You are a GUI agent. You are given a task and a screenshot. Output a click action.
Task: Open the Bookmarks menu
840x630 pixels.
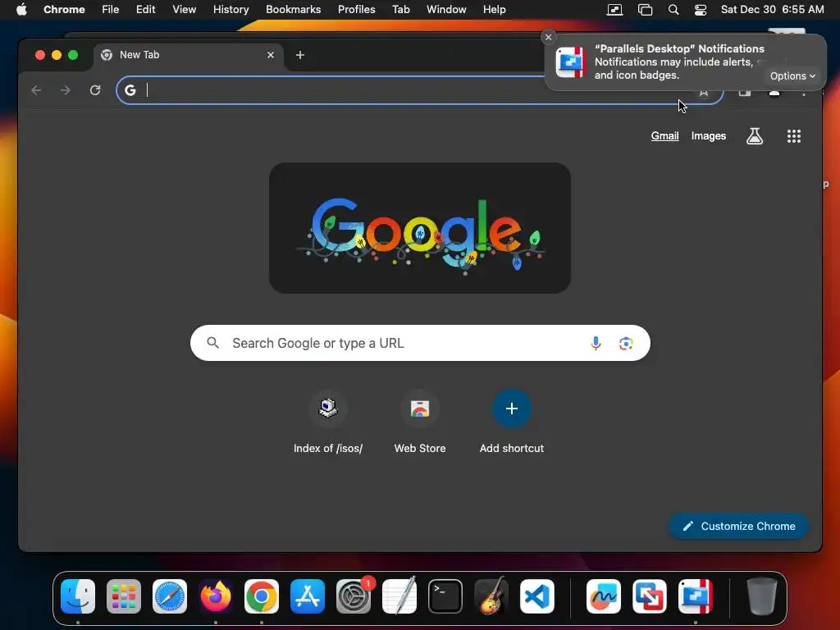(293, 10)
